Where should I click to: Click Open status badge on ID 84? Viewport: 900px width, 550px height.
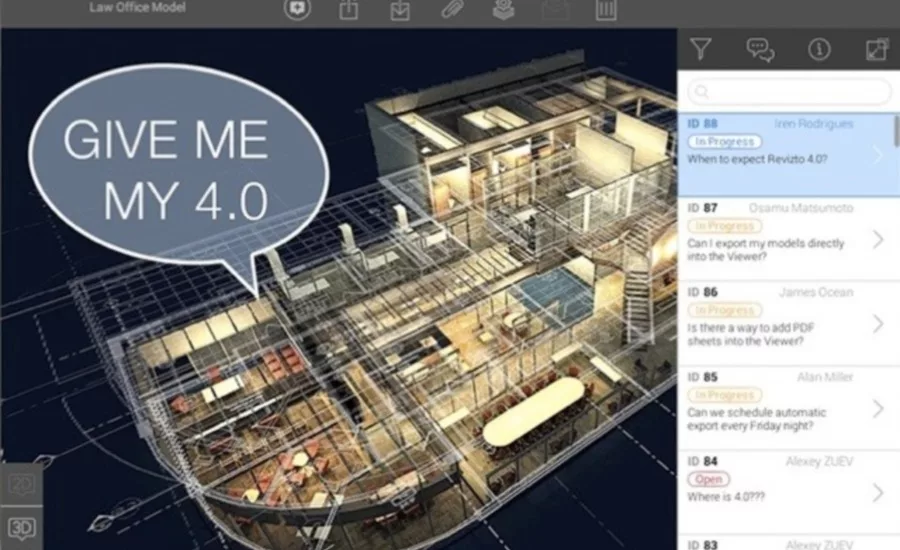709,479
